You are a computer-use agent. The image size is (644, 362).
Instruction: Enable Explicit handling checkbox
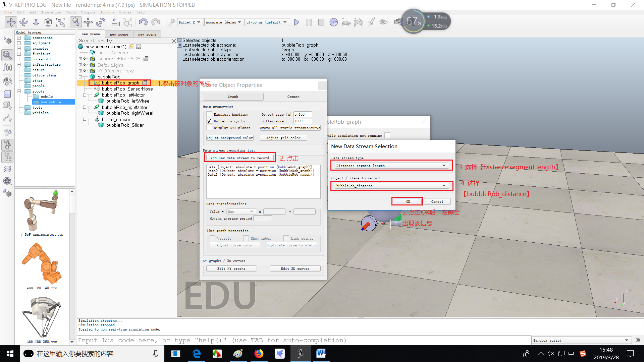209,114
